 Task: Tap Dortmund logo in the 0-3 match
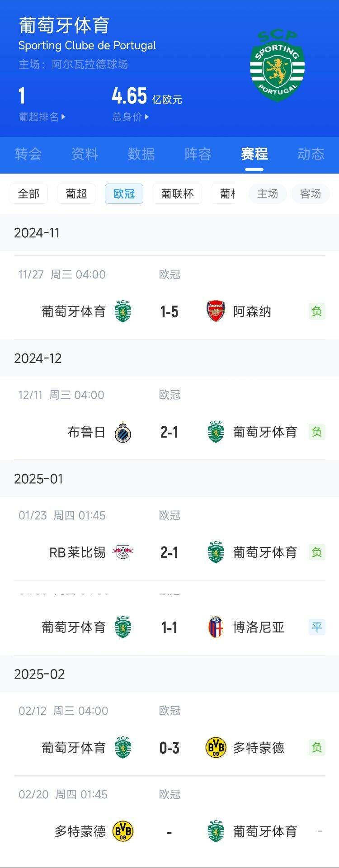pyautogui.click(x=216, y=748)
